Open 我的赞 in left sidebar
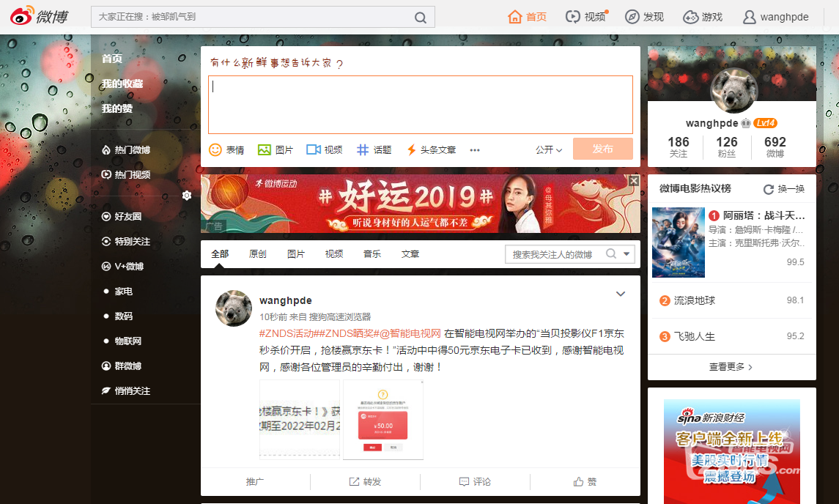 point(117,108)
